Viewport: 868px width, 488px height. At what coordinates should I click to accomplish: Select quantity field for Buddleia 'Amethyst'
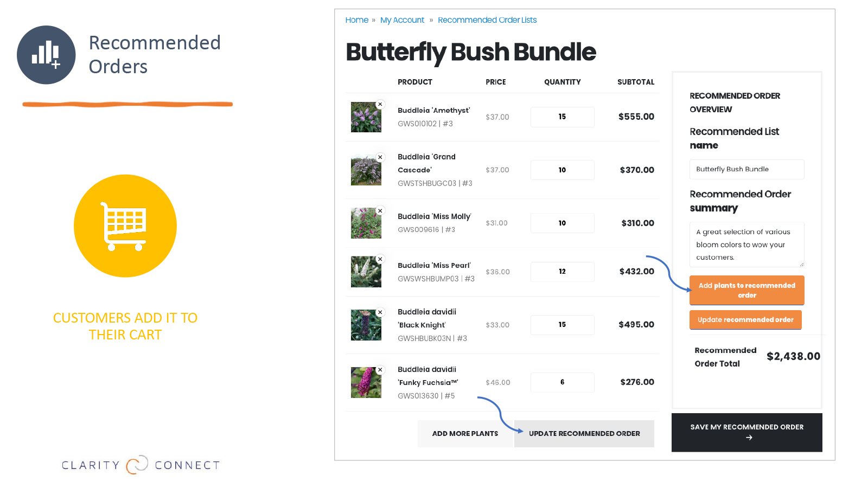pyautogui.click(x=563, y=117)
